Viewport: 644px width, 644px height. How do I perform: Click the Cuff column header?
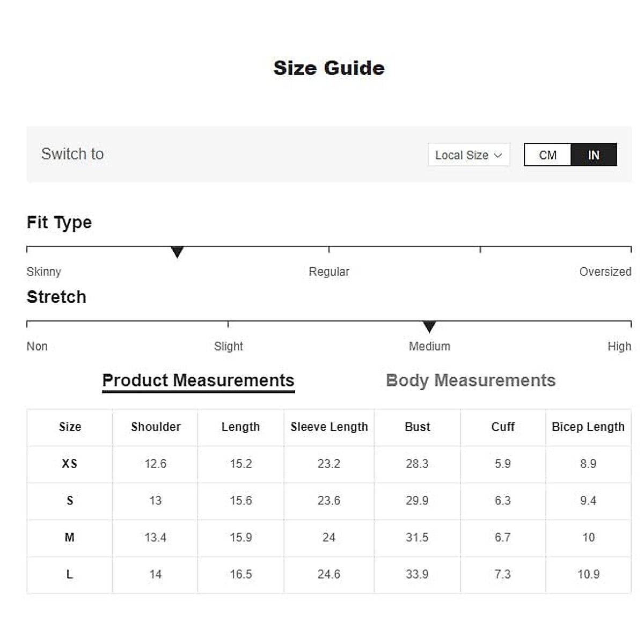point(503,427)
